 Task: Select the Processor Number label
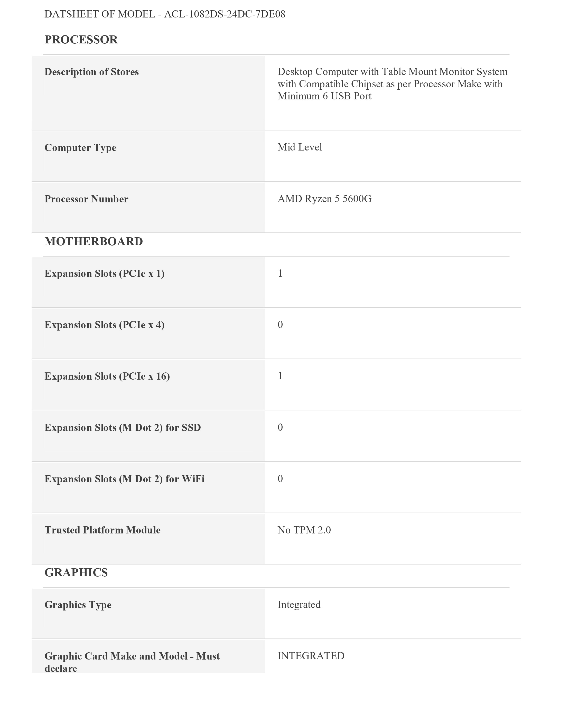[86, 199]
